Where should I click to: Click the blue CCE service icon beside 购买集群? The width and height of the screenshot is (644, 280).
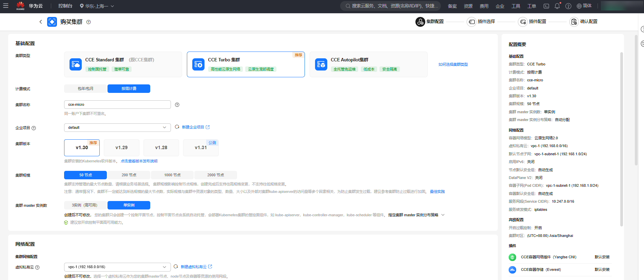(x=52, y=22)
